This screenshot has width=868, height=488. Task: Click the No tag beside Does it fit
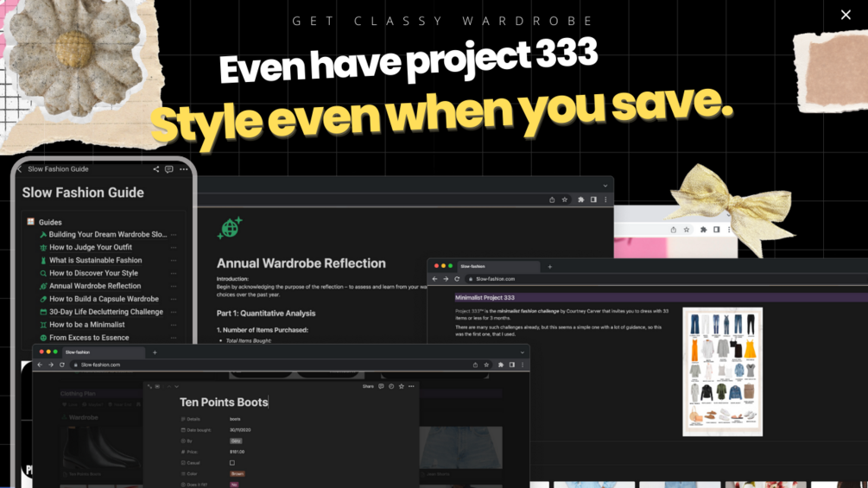tap(234, 485)
